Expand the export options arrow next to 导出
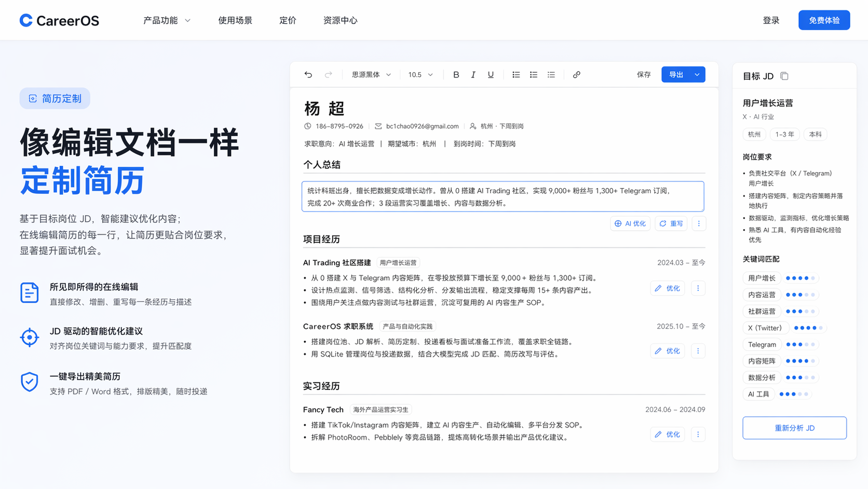The width and height of the screenshot is (868, 489). click(697, 75)
